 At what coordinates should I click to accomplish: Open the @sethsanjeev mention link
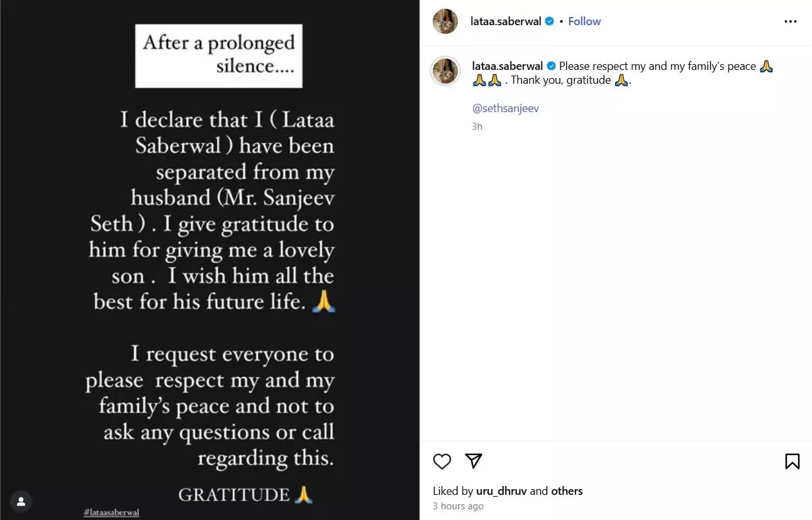(505, 108)
